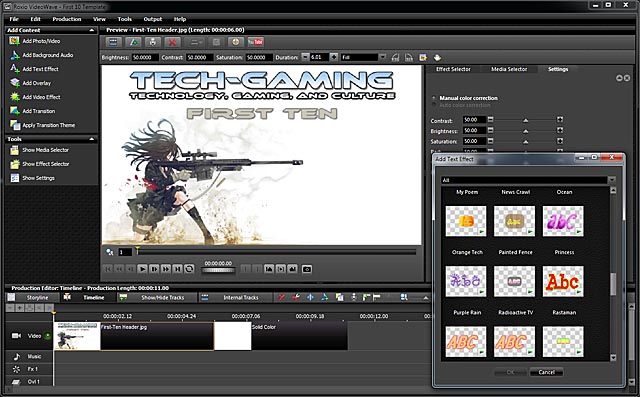Select Add Video Effect icon
The width and height of the screenshot is (640, 397).
[15, 97]
